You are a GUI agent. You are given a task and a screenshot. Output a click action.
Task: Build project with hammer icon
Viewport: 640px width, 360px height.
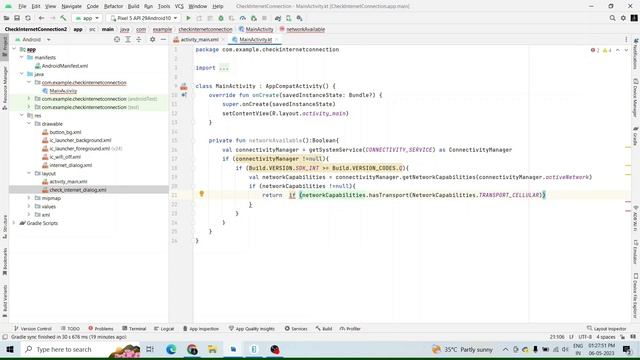(x=63, y=18)
